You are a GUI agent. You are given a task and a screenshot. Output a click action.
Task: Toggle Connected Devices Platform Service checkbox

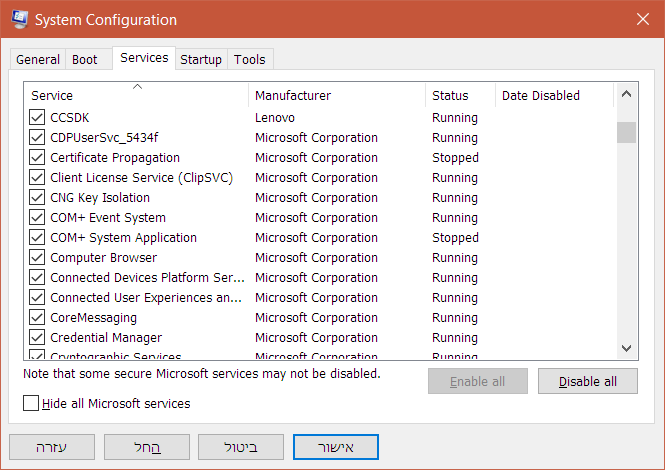pos(37,277)
